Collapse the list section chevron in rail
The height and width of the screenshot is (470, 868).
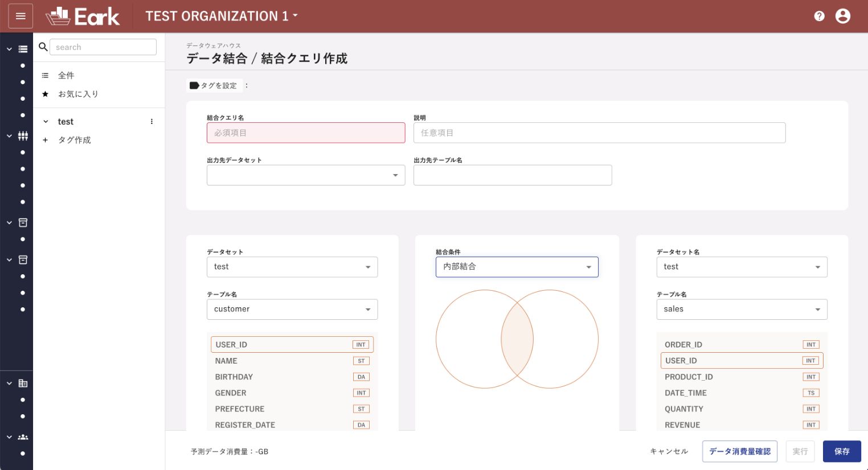(9, 49)
